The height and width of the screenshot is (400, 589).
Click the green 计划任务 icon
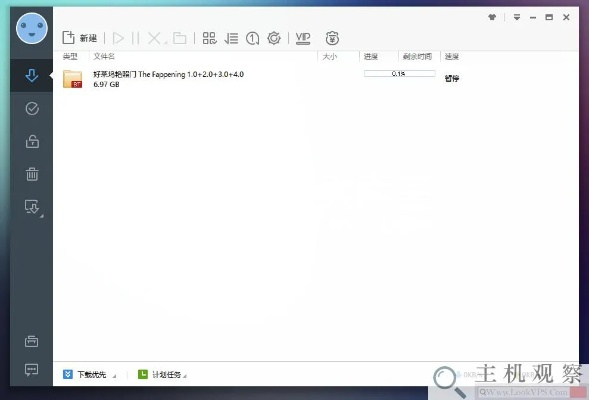tap(143, 374)
